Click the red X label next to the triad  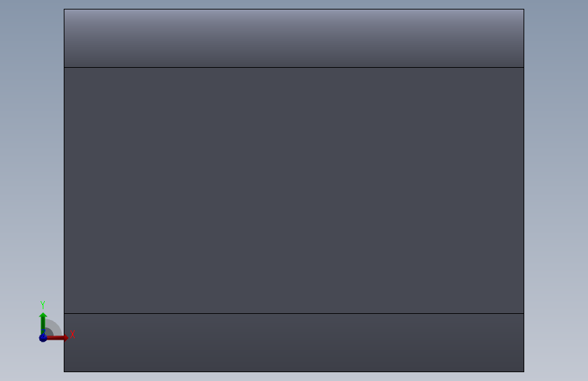[x=73, y=334]
